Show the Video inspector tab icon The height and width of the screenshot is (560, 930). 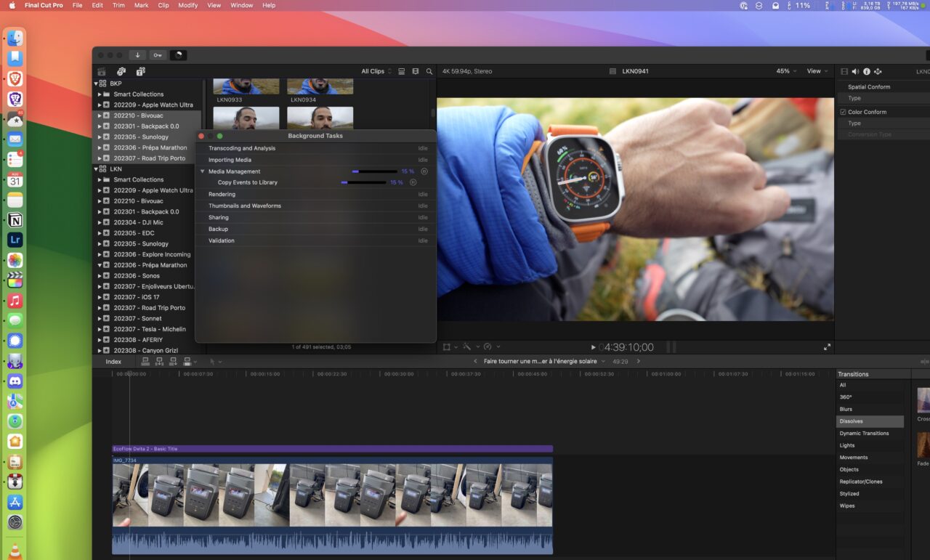844,71
